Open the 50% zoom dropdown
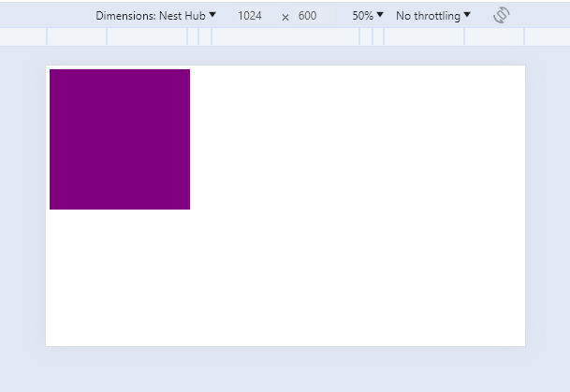 point(368,16)
